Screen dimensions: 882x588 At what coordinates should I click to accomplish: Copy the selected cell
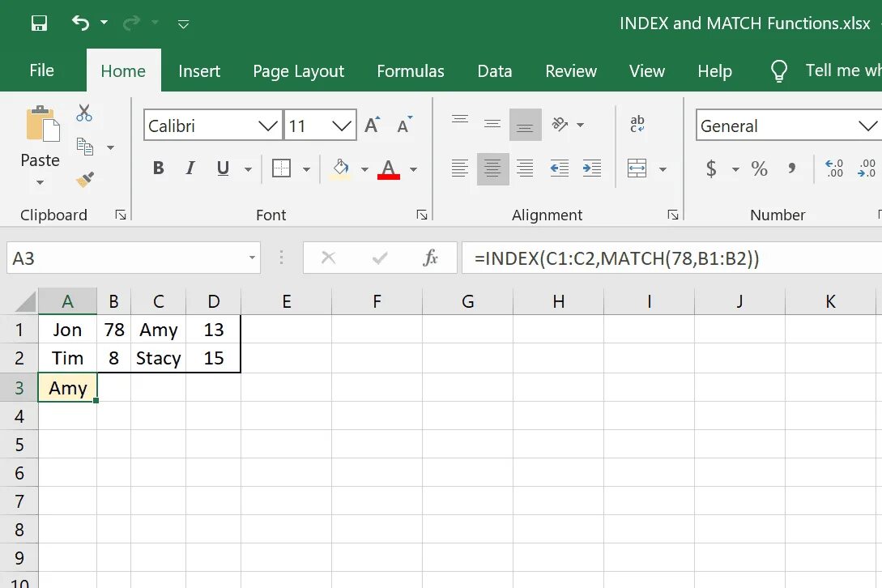click(x=85, y=147)
